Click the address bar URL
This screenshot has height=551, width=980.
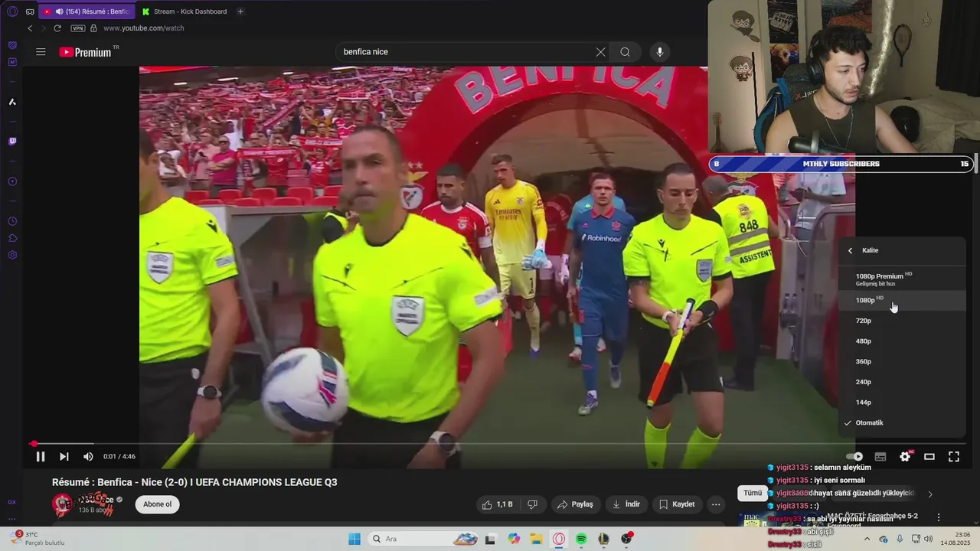tap(144, 28)
